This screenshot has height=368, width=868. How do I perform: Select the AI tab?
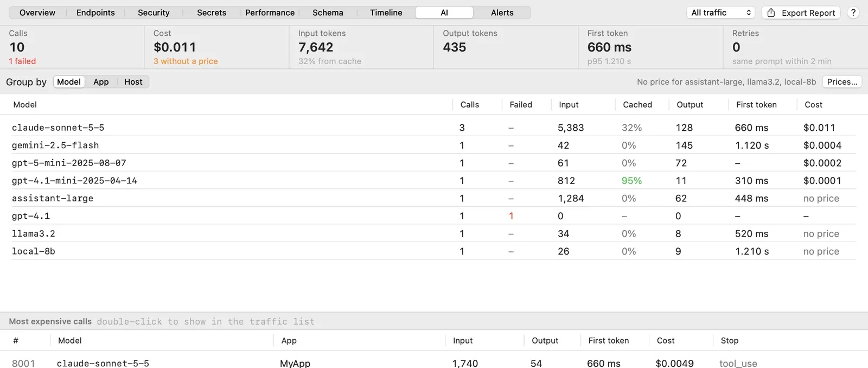444,12
